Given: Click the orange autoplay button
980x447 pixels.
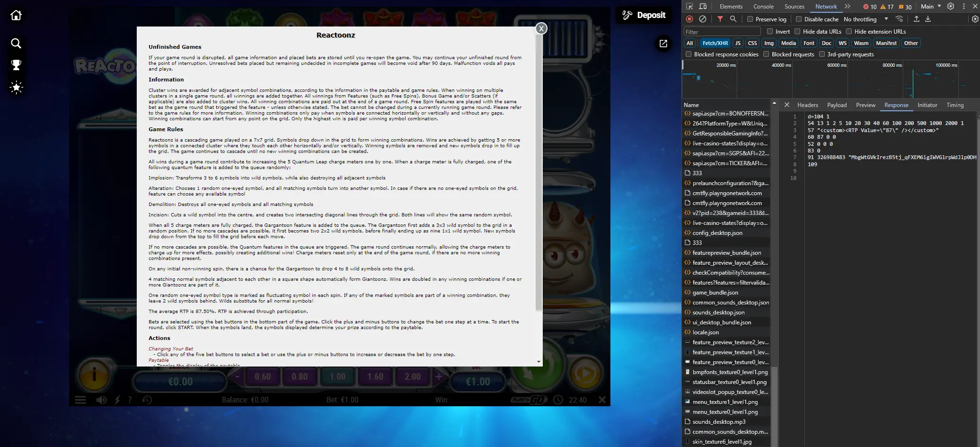Looking at the screenshot, I should (x=585, y=374).
